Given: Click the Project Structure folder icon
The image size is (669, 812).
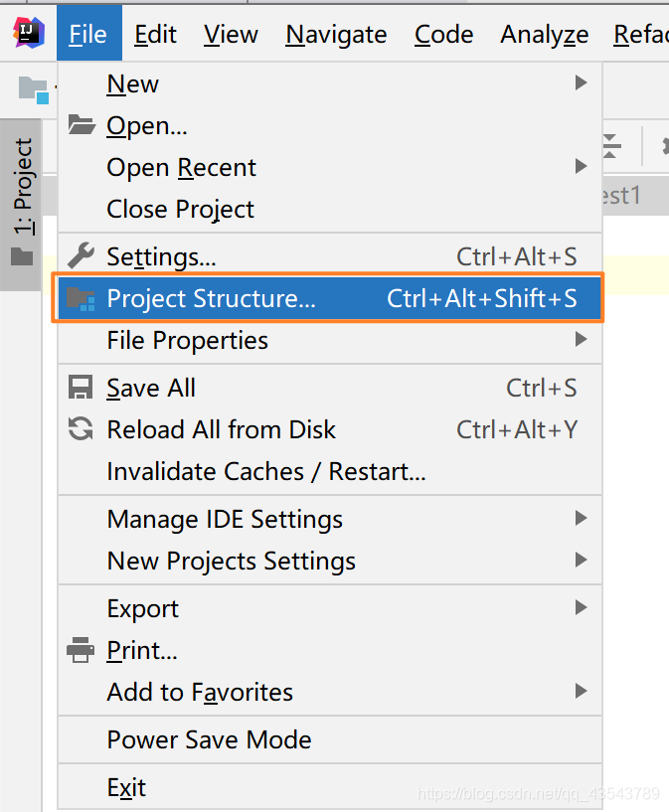Looking at the screenshot, I should [81, 298].
